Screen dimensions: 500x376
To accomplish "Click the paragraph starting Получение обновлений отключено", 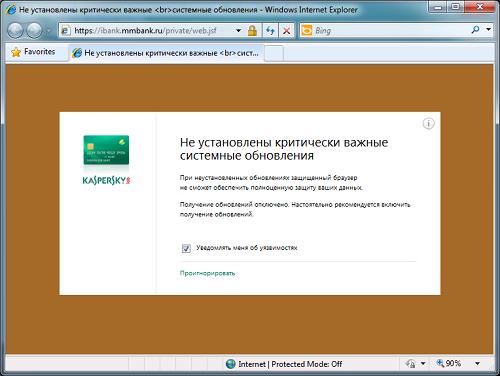I will click(295, 209).
